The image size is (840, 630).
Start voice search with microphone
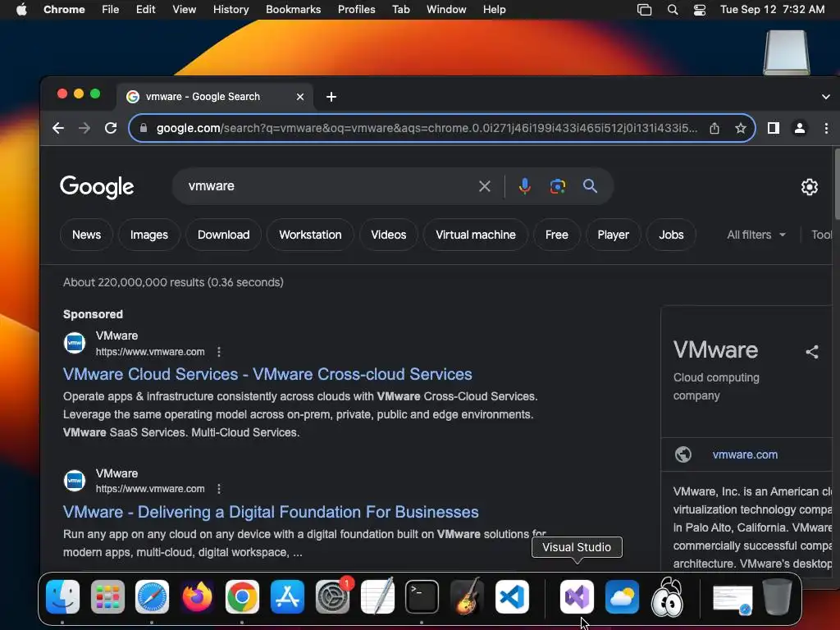coord(525,186)
